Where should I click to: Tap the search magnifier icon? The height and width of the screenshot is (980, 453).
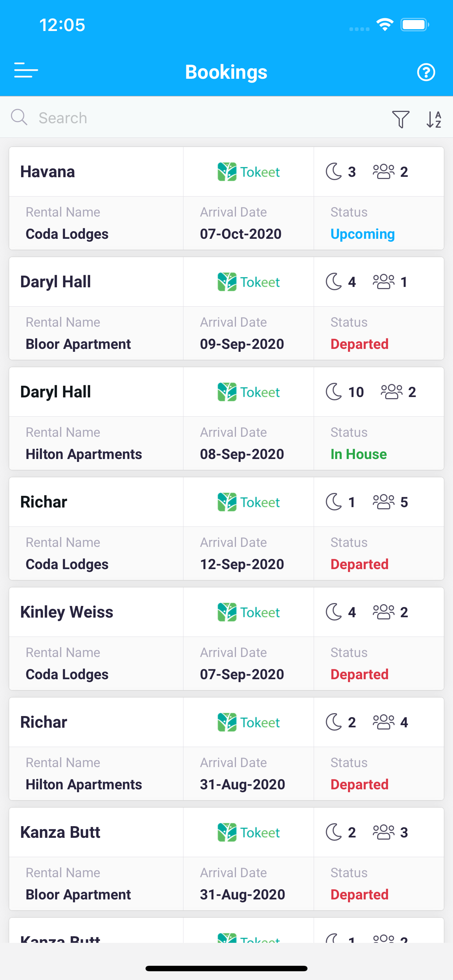[19, 117]
